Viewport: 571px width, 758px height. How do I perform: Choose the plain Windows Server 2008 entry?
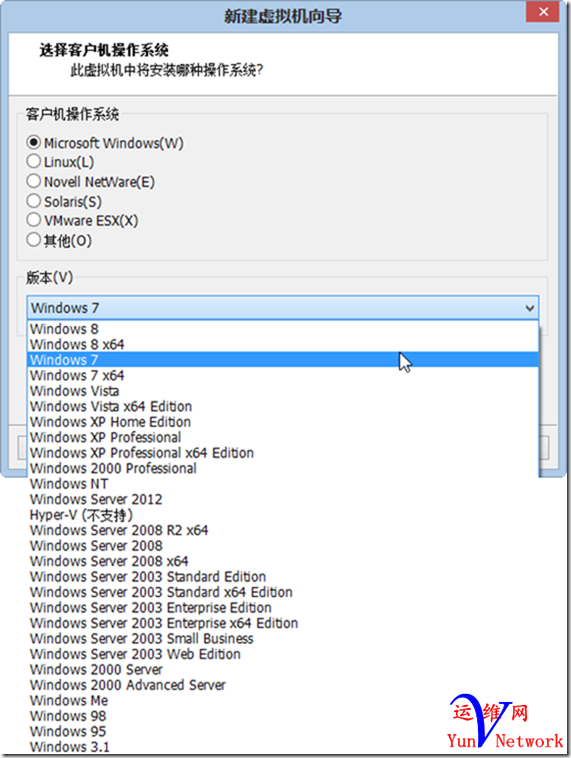click(283, 545)
